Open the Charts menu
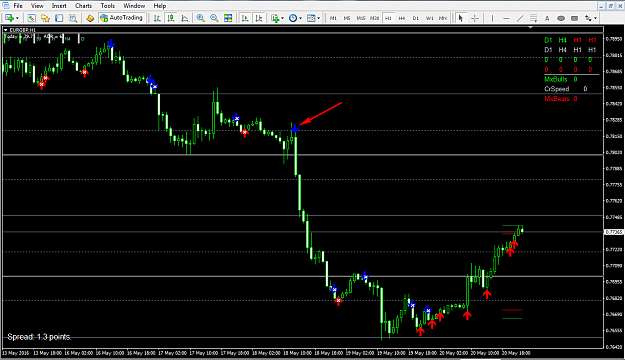625x360 pixels. (83, 6)
